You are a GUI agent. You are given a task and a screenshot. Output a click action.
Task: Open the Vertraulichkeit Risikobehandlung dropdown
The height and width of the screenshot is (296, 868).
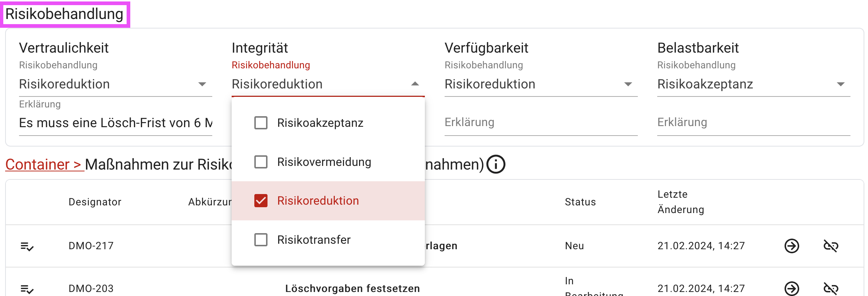[203, 84]
